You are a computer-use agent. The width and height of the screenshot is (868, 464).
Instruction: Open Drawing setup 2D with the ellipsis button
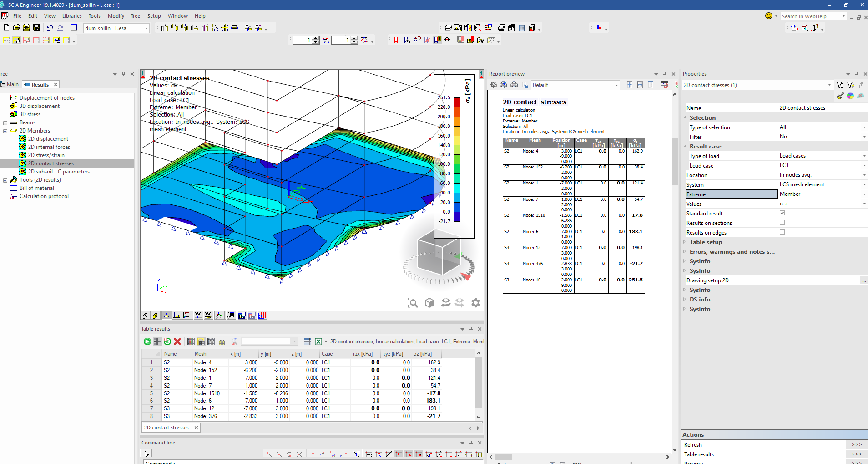pos(863,280)
